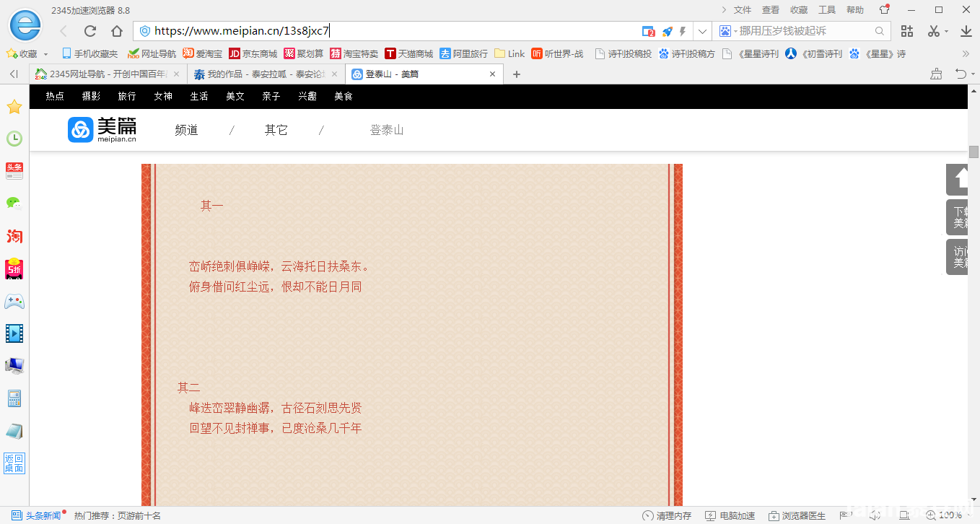Open a new tab with plus button
980x524 pixels.
(x=517, y=74)
